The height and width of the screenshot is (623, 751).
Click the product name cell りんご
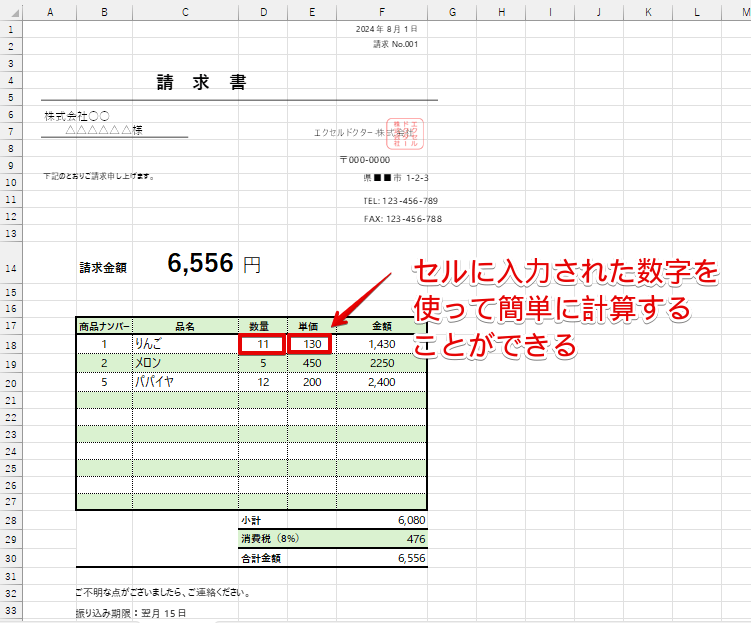click(x=185, y=344)
